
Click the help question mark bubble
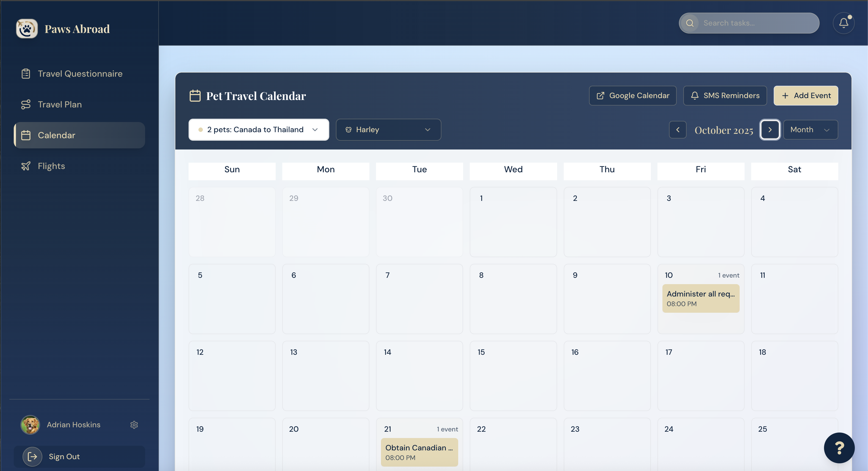(839, 448)
